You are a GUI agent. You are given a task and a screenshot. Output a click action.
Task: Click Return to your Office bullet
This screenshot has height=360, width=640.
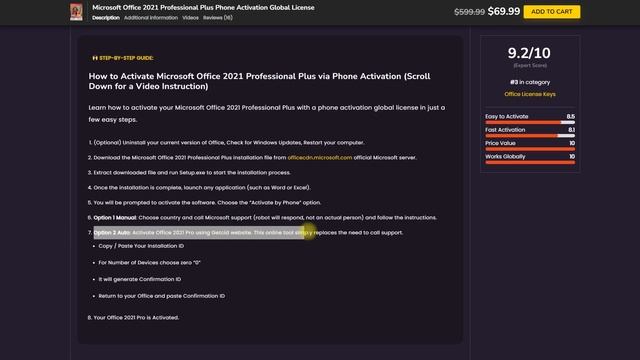tap(162, 296)
